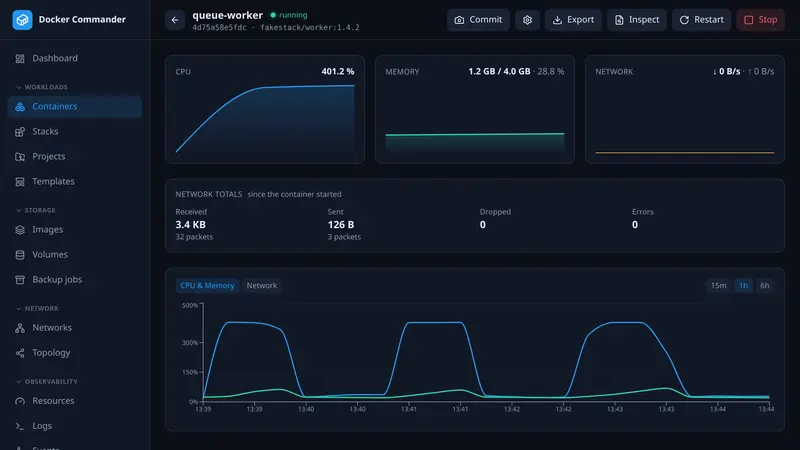Restart the container
Image resolution: width=800 pixels, height=450 pixels.
coord(701,20)
